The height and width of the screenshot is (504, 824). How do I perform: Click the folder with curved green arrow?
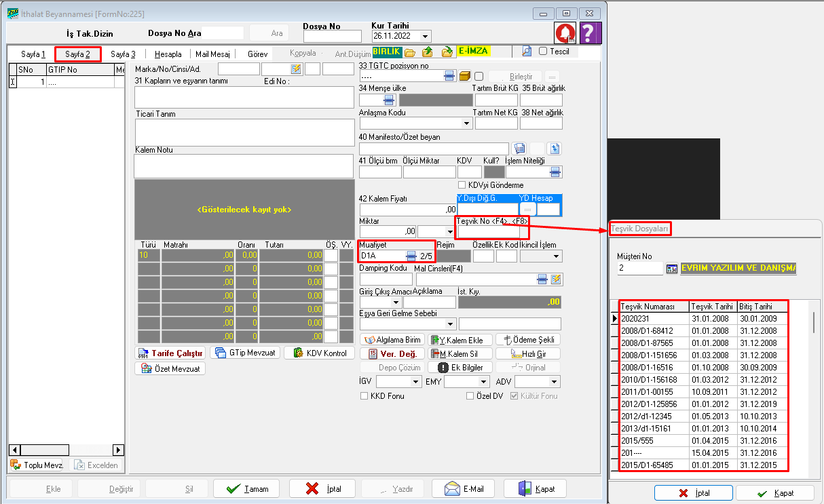coord(447,52)
